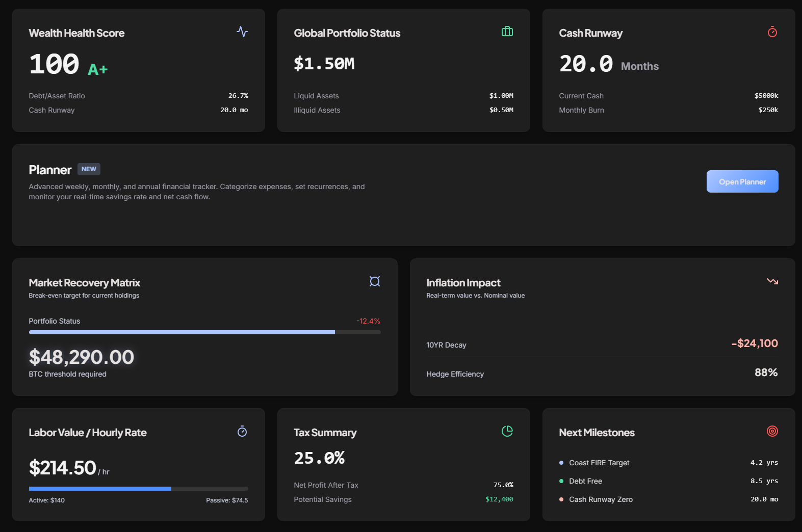This screenshot has height=532, width=802.
Task: Click the red timer icon on Cash Runway
Action: click(x=772, y=32)
